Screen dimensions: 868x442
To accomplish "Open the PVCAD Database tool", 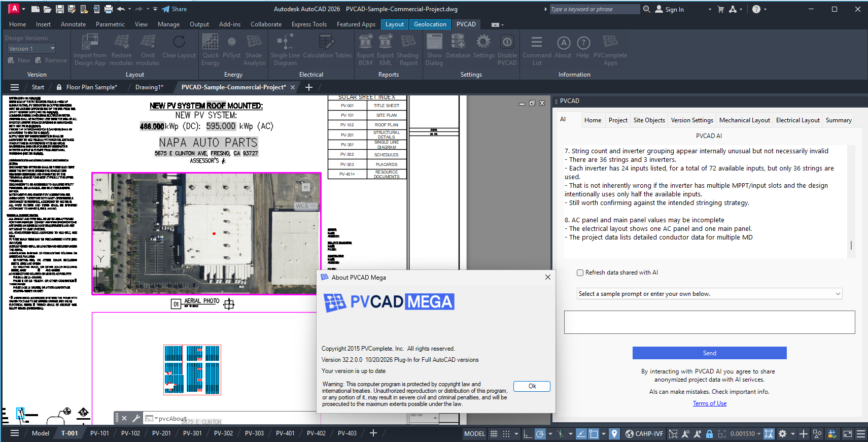I will point(458,47).
